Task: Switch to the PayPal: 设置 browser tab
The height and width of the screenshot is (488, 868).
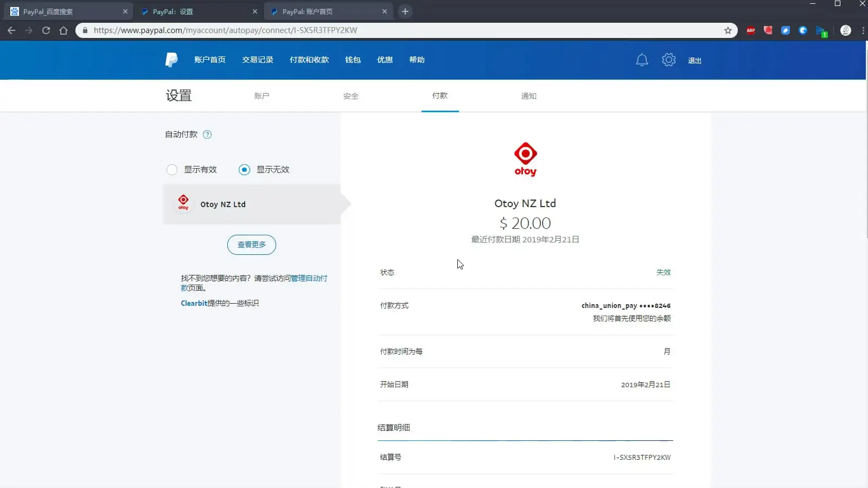Action: point(198,11)
